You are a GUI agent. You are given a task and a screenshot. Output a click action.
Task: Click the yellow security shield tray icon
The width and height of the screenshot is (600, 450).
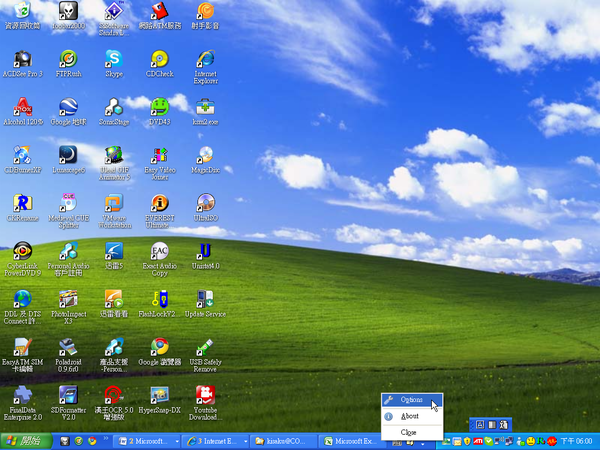coord(467,441)
